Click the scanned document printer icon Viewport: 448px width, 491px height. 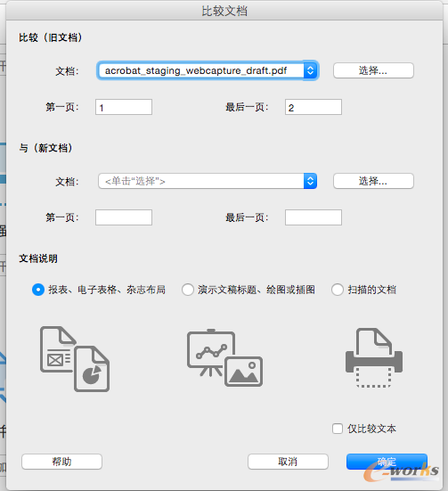click(374, 357)
